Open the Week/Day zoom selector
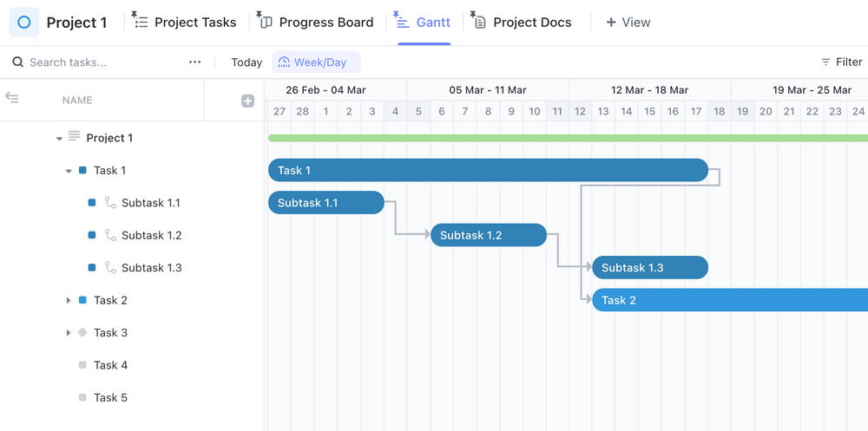The image size is (868, 431). tap(316, 62)
